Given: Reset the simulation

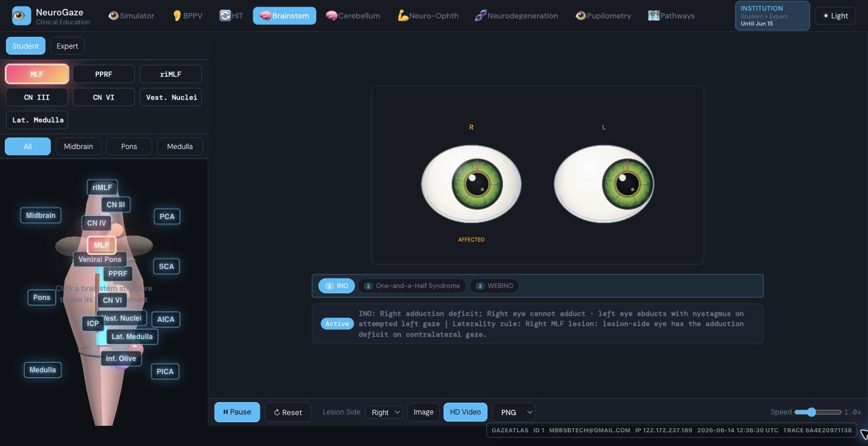Looking at the screenshot, I should 288,412.
